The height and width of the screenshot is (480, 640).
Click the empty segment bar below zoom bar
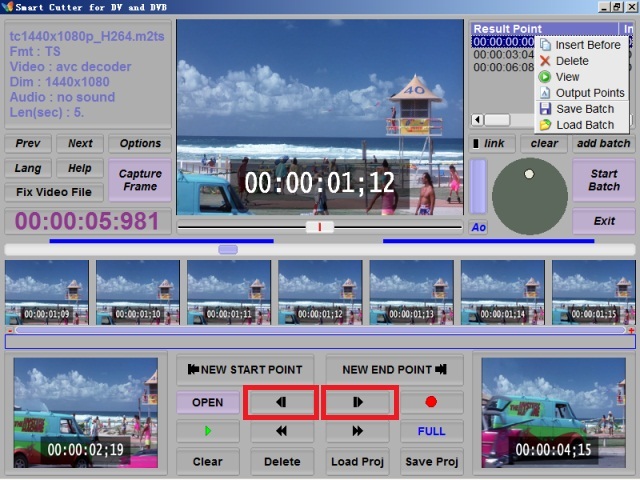(320, 342)
